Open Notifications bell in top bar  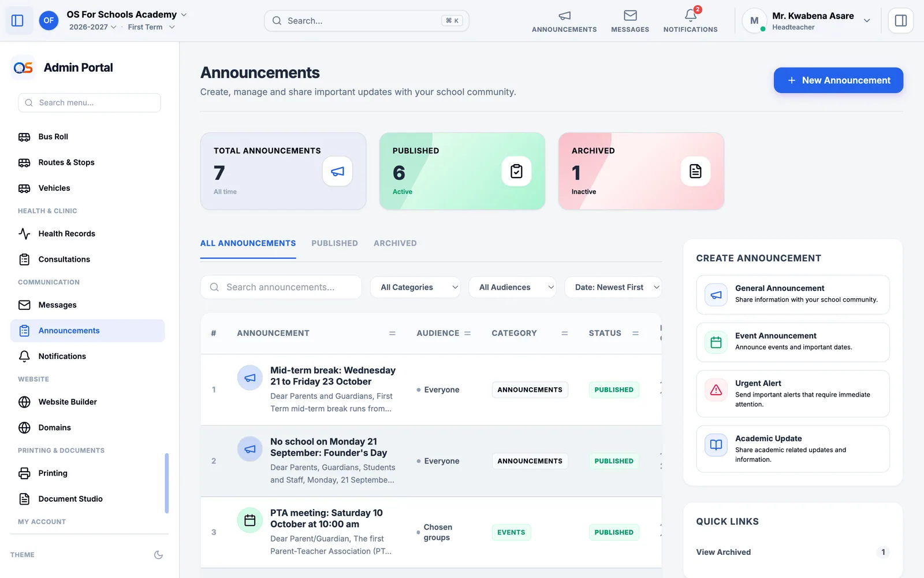pyautogui.click(x=690, y=21)
